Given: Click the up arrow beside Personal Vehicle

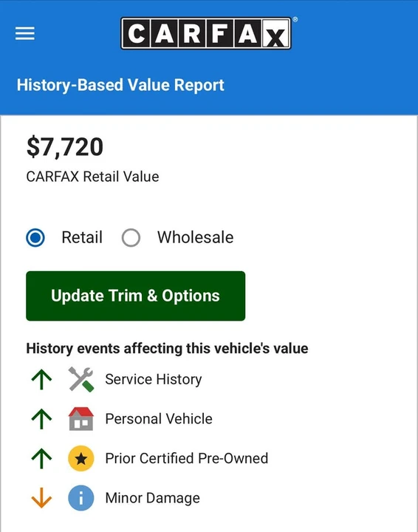Looking at the screenshot, I should tap(41, 419).
